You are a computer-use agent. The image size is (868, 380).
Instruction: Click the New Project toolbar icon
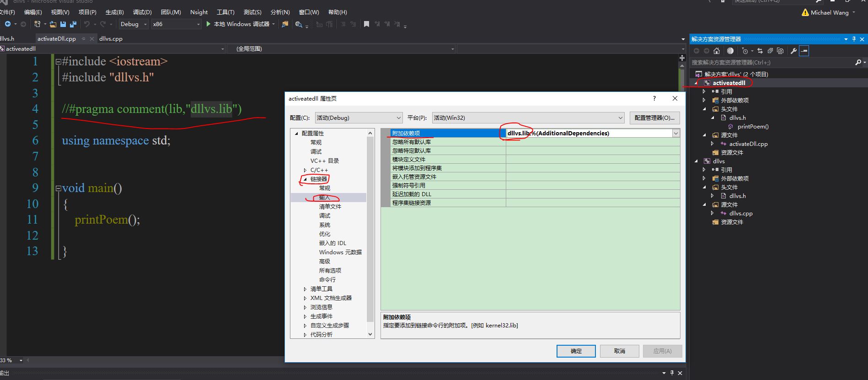(38, 24)
